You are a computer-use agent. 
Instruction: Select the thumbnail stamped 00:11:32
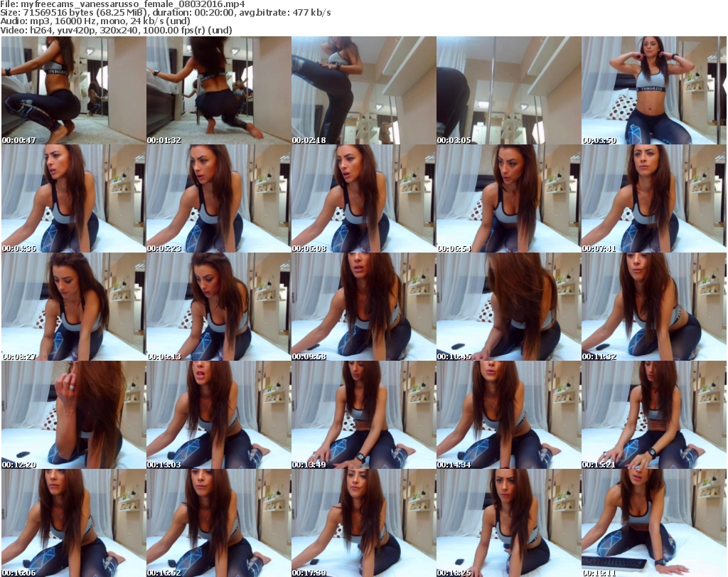click(654, 307)
